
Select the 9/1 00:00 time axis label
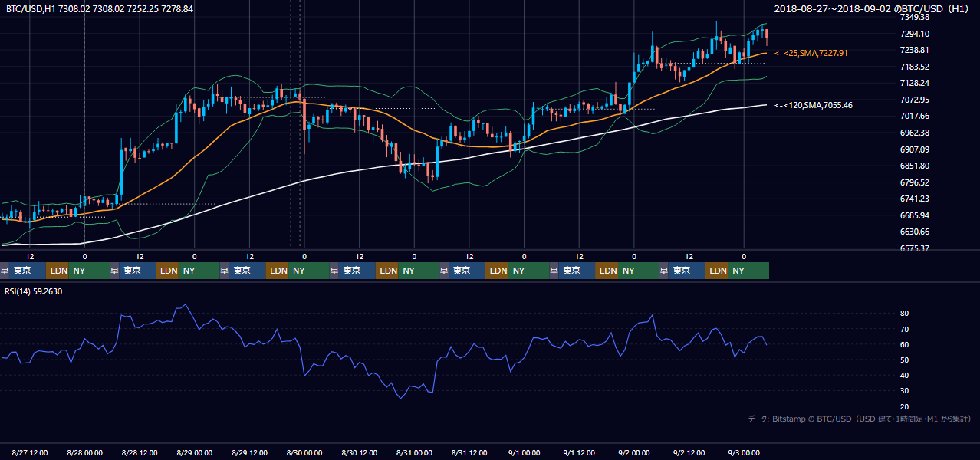pyautogui.click(x=525, y=452)
